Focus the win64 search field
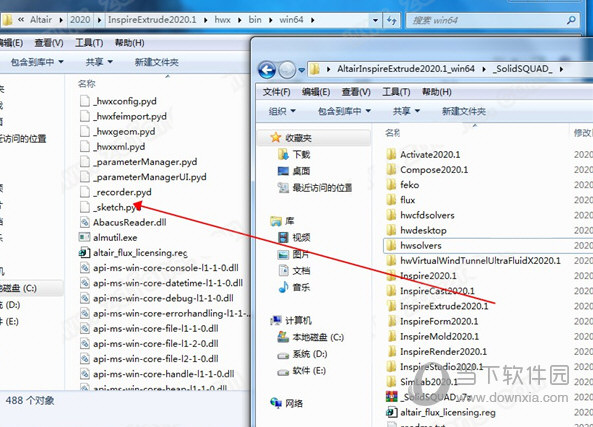Screen dimensions: 593x427 click(492, 20)
